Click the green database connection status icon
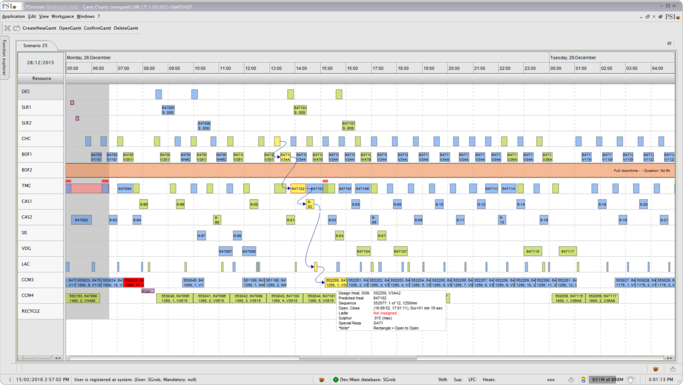 [335, 380]
